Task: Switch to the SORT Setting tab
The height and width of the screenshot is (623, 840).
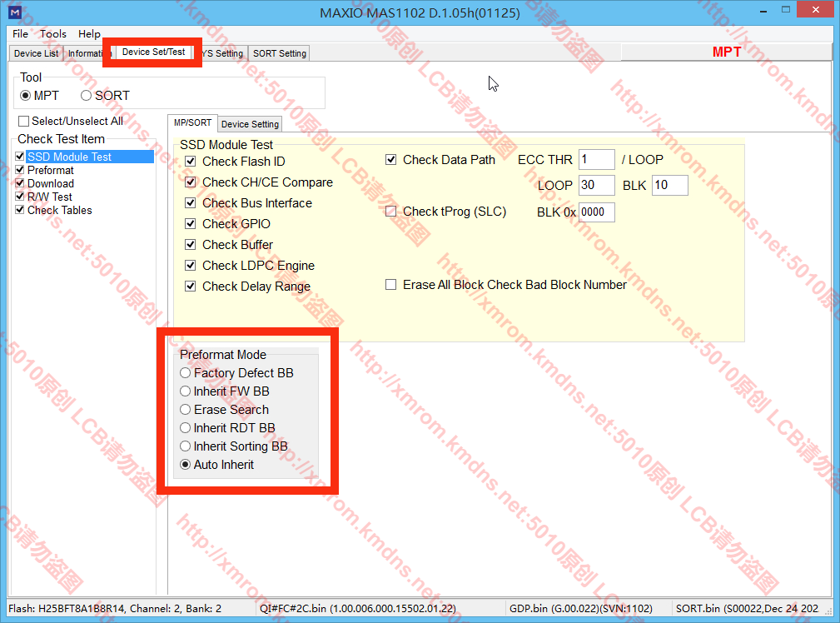Action: [x=280, y=53]
